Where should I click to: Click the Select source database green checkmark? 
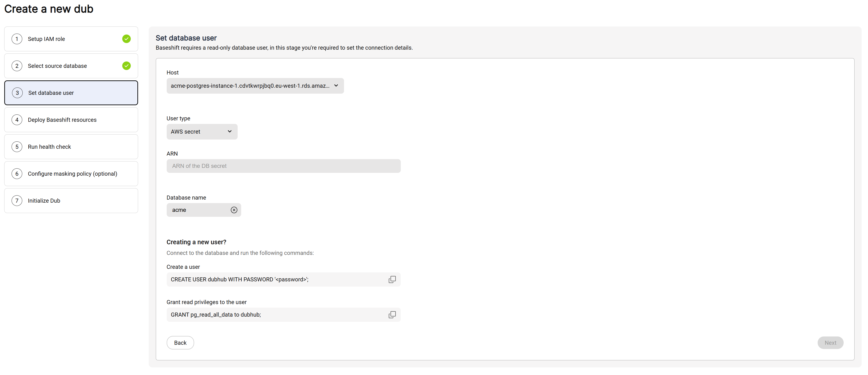[x=126, y=66]
